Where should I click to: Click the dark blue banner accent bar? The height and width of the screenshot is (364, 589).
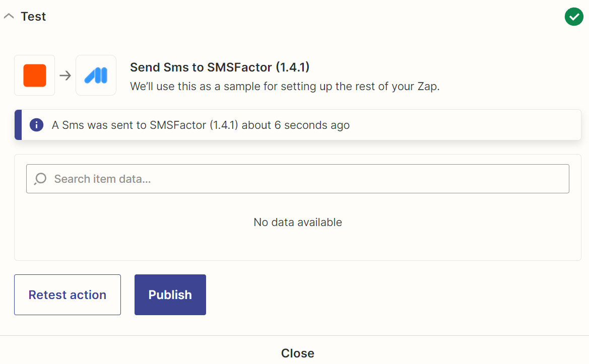[18, 125]
